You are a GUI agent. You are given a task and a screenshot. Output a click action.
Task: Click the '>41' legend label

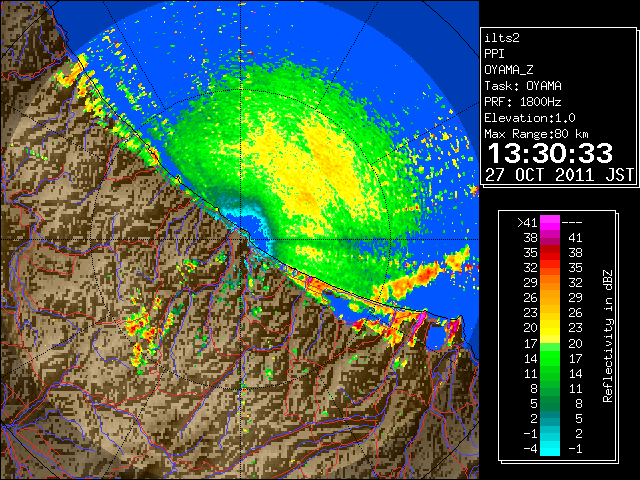[527, 223]
